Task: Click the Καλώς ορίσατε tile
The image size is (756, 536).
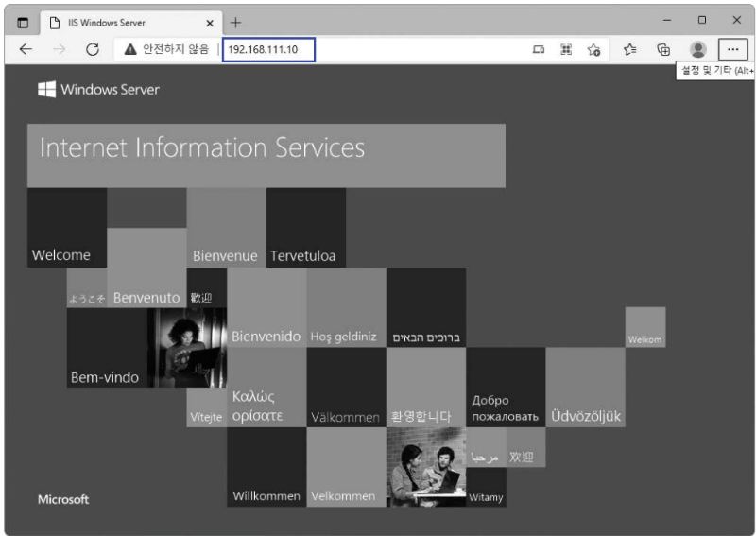Action: click(x=266, y=387)
